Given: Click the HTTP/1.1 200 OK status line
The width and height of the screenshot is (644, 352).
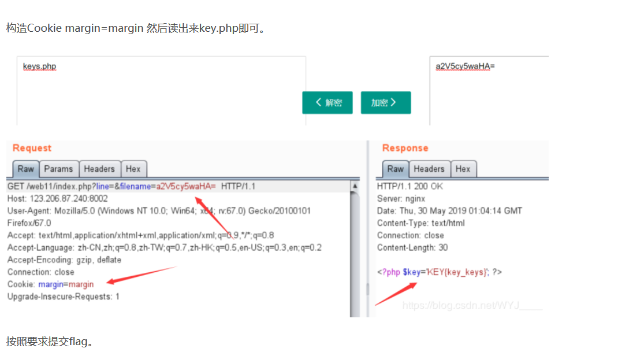Looking at the screenshot, I should (x=410, y=186).
